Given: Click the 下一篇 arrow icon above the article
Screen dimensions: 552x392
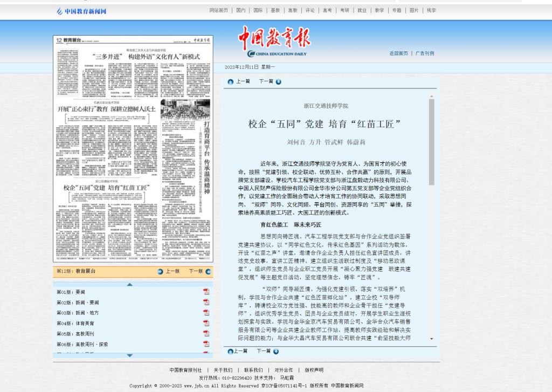Looking at the screenshot, I should coord(279,82).
